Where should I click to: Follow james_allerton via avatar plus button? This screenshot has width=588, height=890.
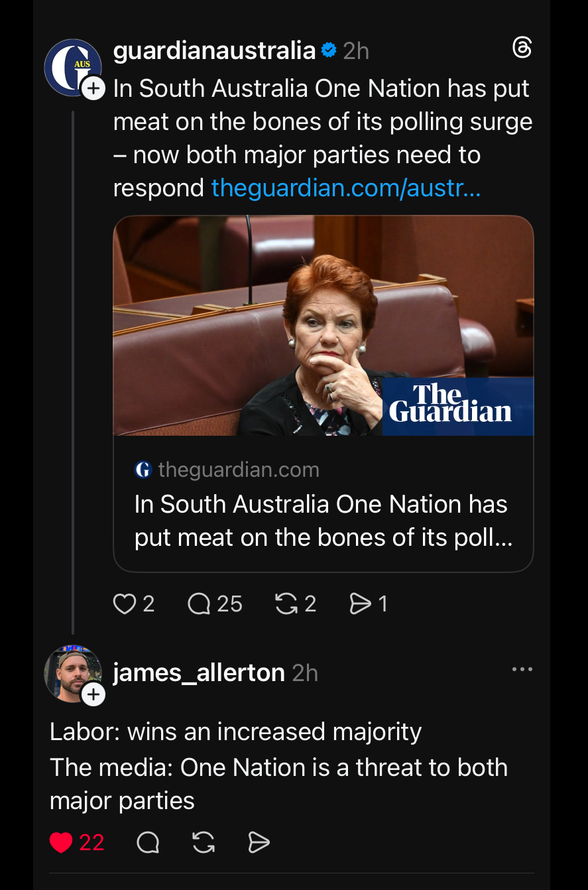[x=93, y=694]
